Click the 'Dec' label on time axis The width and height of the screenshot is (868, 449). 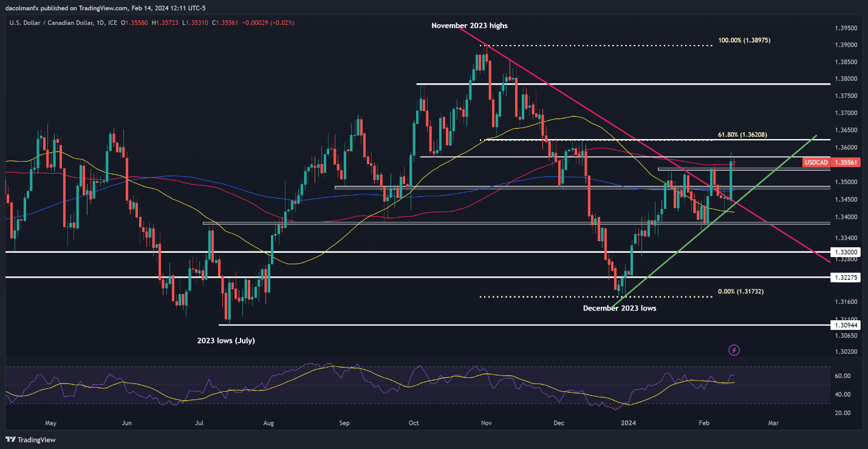pos(559,422)
